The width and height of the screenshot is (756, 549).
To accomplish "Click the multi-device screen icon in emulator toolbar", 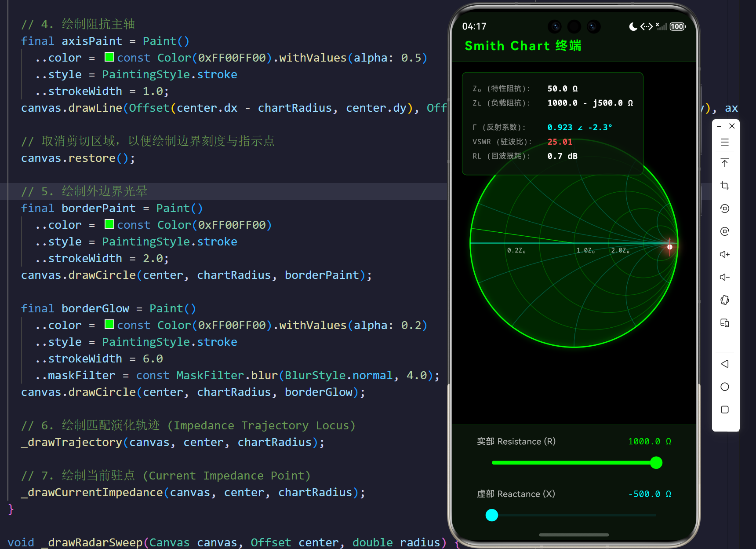I will (725, 323).
